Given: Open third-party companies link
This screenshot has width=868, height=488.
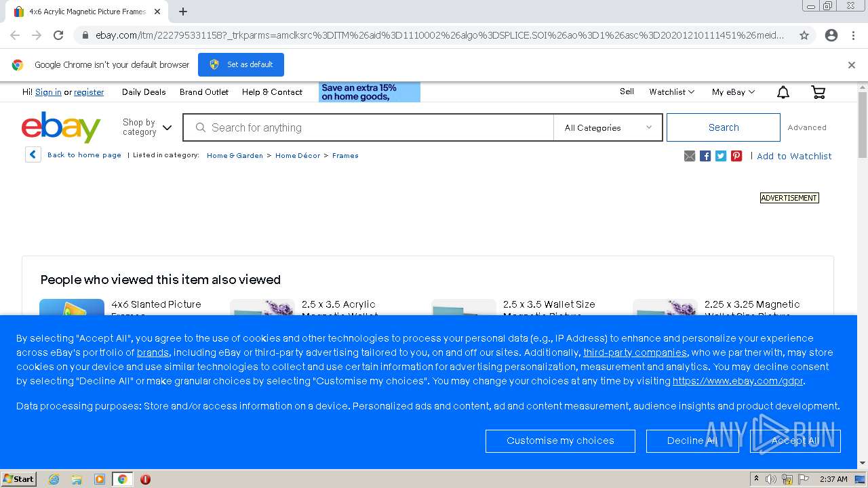Looking at the screenshot, I should click(x=635, y=352).
